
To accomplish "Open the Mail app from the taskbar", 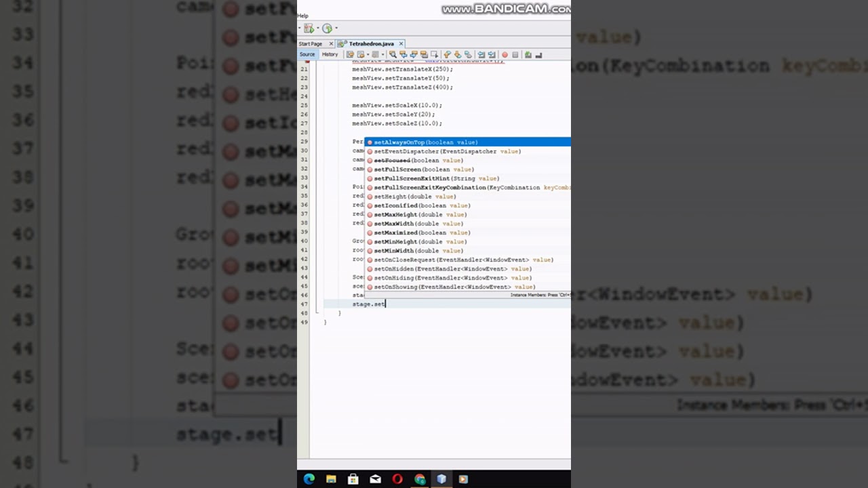I will pos(375,479).
